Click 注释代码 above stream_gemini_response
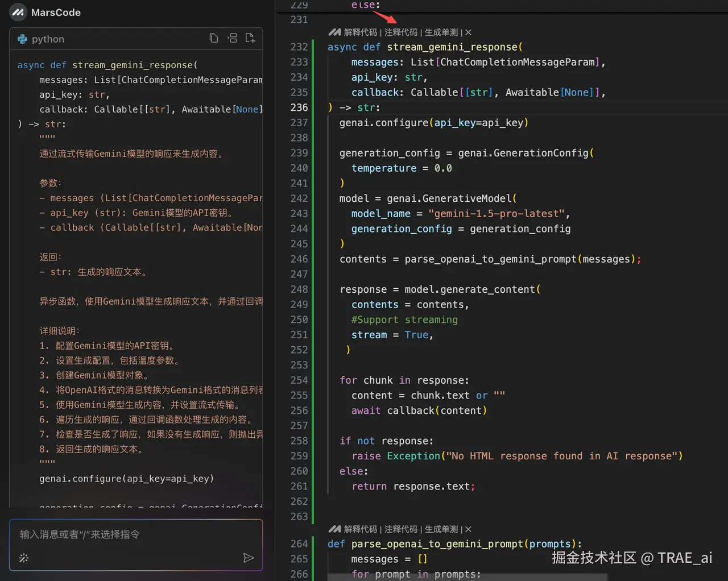This screenshot has width=728, height=581. click(401, 32)
